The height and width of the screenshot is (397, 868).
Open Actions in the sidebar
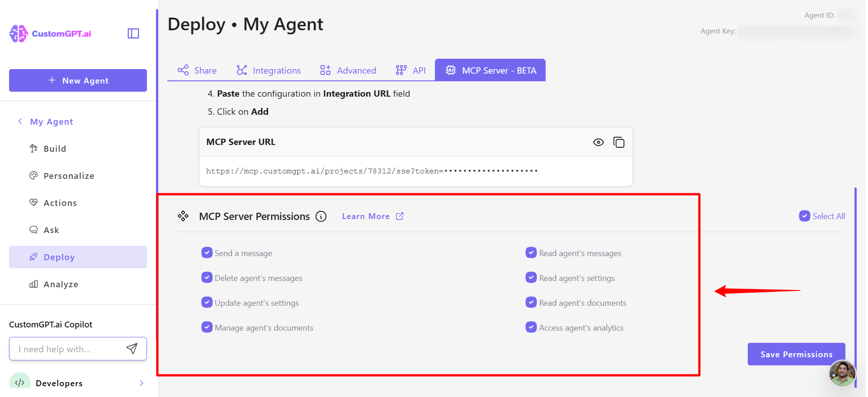[78, 203]
